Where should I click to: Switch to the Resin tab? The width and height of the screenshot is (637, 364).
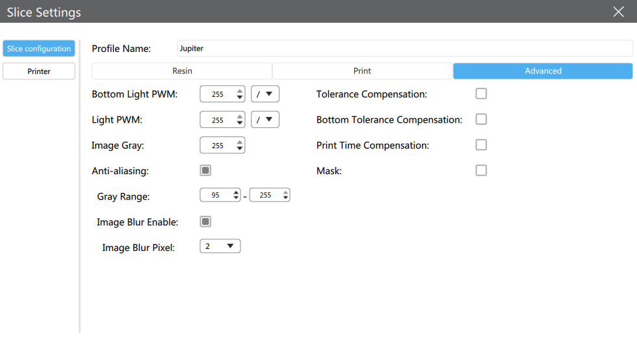coord(182,71)
